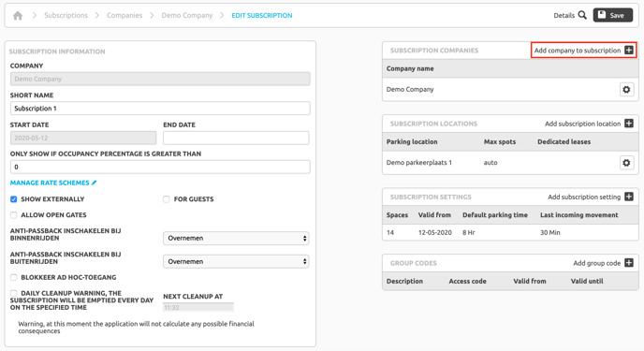Click the Company name column header
This screenshot has width=644, height=351.
410,68
